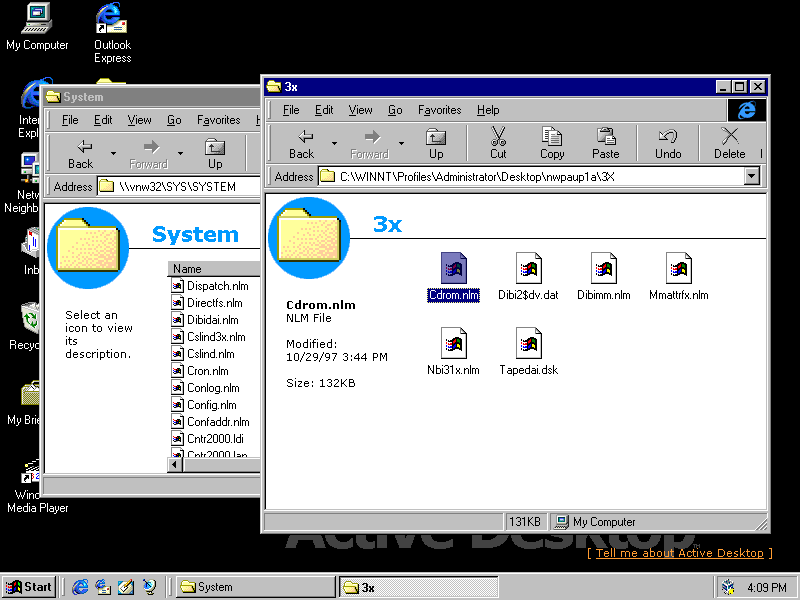Viewport: 800px width, 600px height.
Task: Switch to System window via taskbar button
Action: point(256,587)
